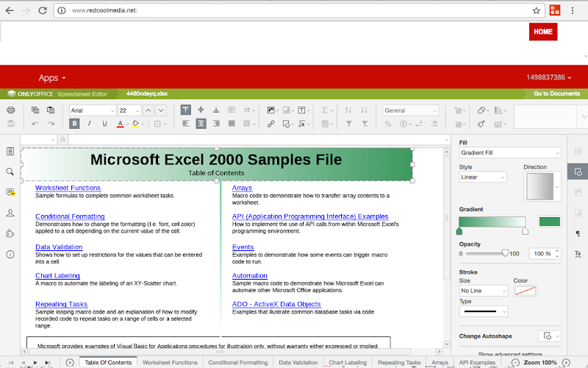588x368 pixels.
Task: Sort ascending with the toolbar icon
Action: coord(348,110)
